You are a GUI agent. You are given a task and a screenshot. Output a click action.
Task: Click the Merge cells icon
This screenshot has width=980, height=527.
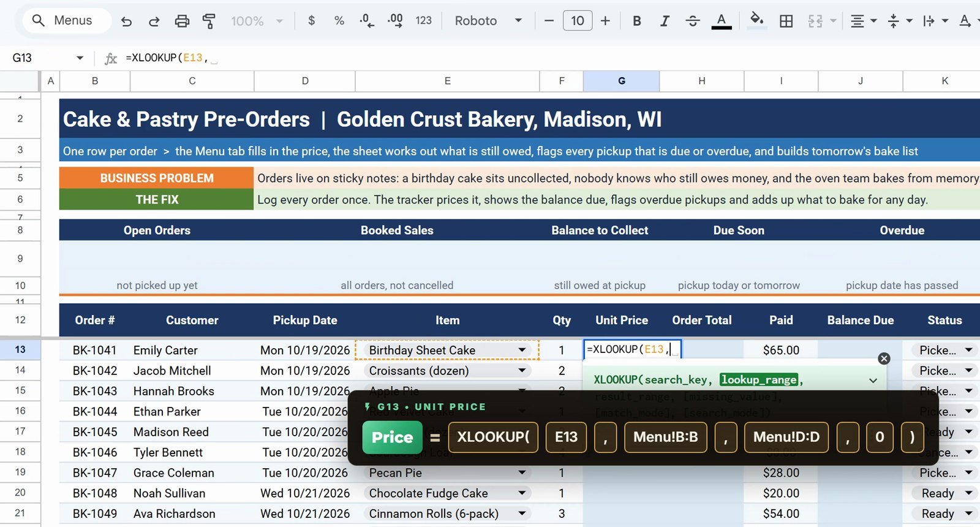[x=815, y=21]
